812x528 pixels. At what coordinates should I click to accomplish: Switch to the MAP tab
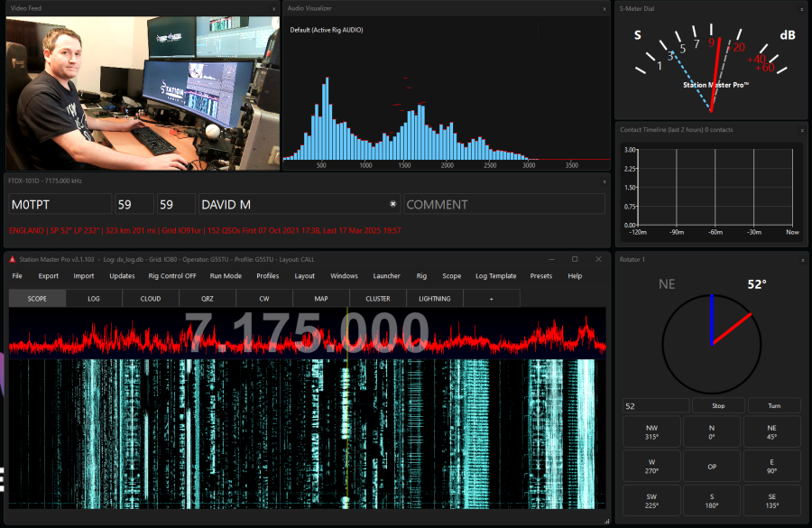click(321, 299)
